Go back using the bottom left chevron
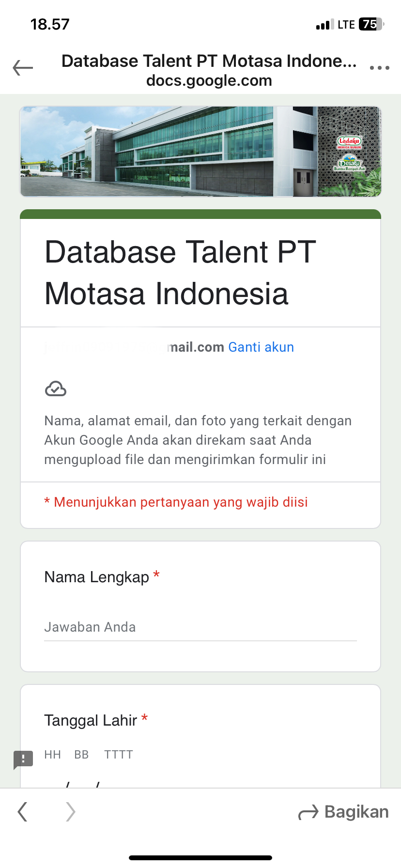401x868 pixels. pyautogui.click(x=22, y=811)
